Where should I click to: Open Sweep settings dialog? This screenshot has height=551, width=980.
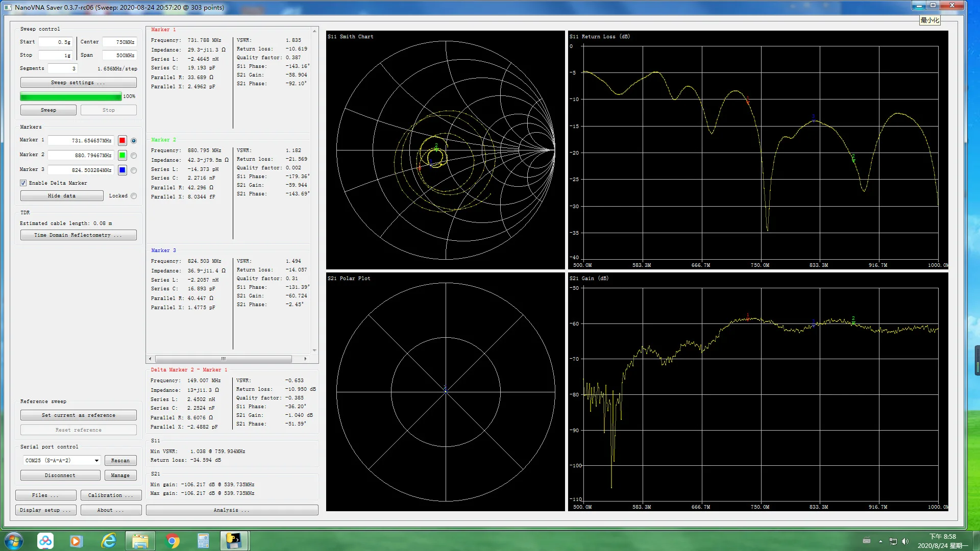(x=78, y=83)
